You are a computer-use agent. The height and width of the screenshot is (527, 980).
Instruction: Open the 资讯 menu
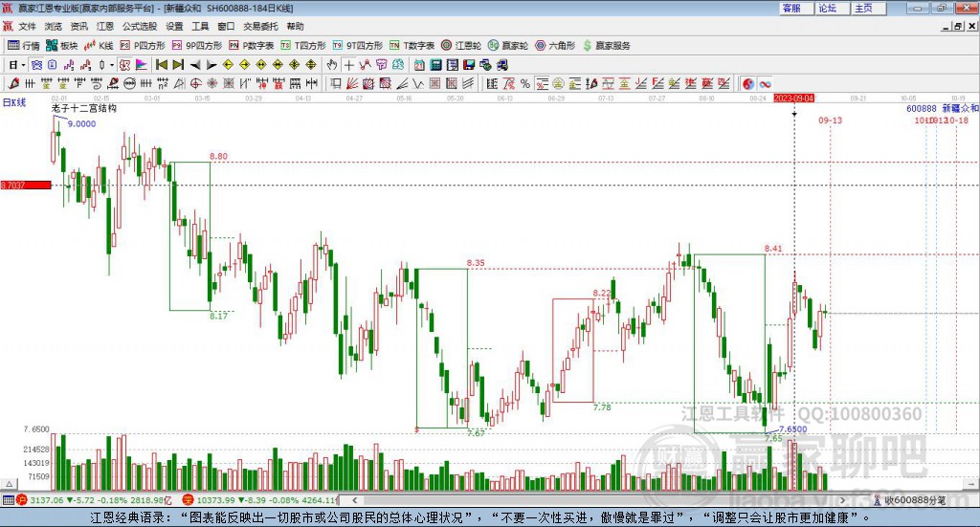(x=78, y=26)
